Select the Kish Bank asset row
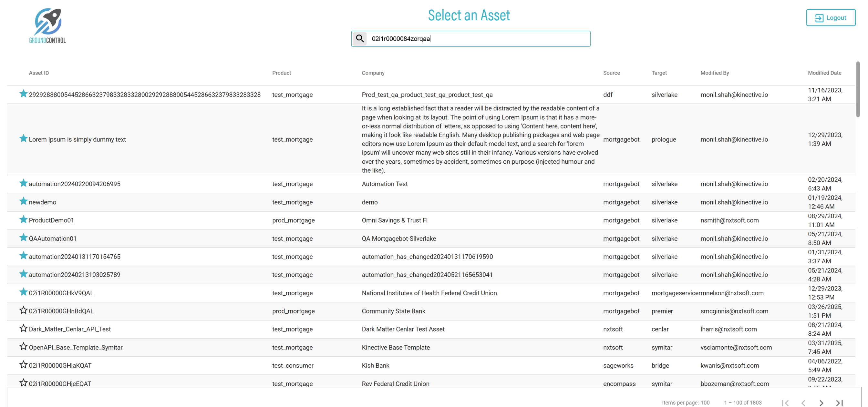The width and height of the screenshot is (868, 407). coord(375,366)
